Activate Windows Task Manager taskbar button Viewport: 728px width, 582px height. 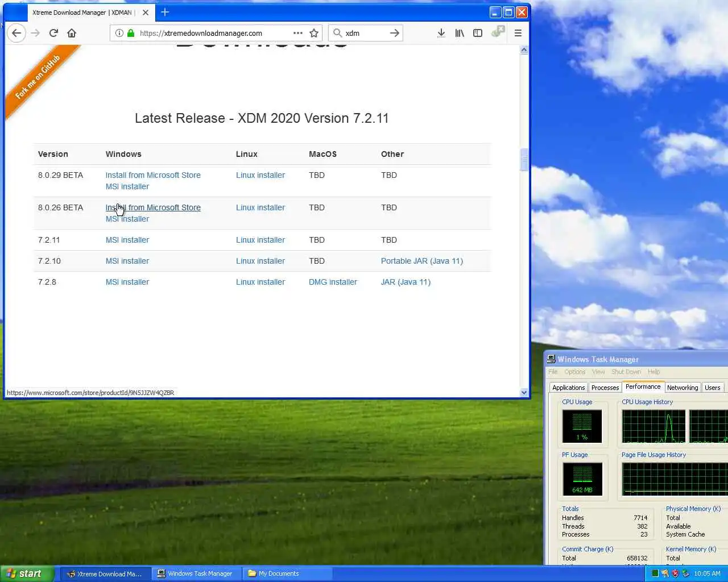pyautogui.click(x=197, y=573)
